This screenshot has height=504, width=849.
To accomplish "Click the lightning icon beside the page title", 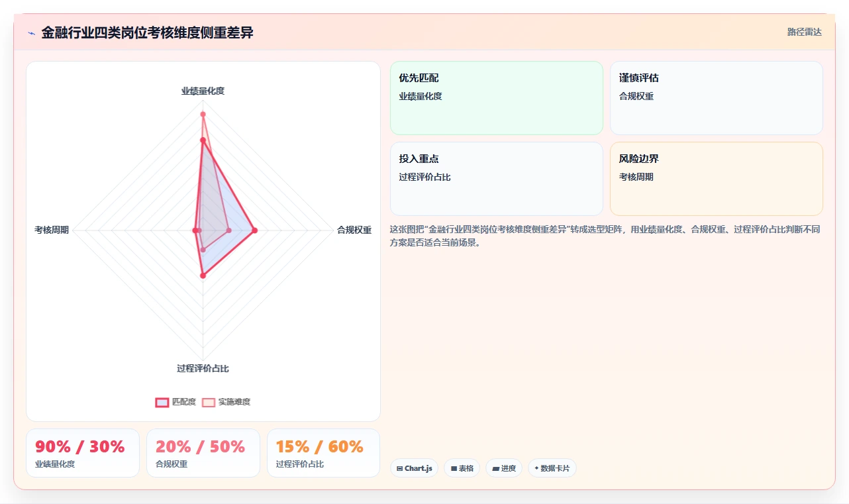I will pos(31,33).
